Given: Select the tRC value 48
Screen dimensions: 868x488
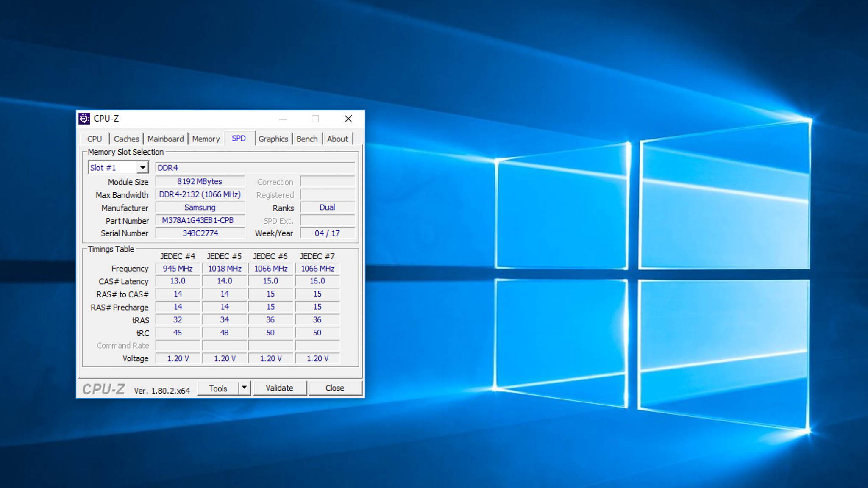Looking at the screenshot, I should pyautogui.click(x=225, y=333).
